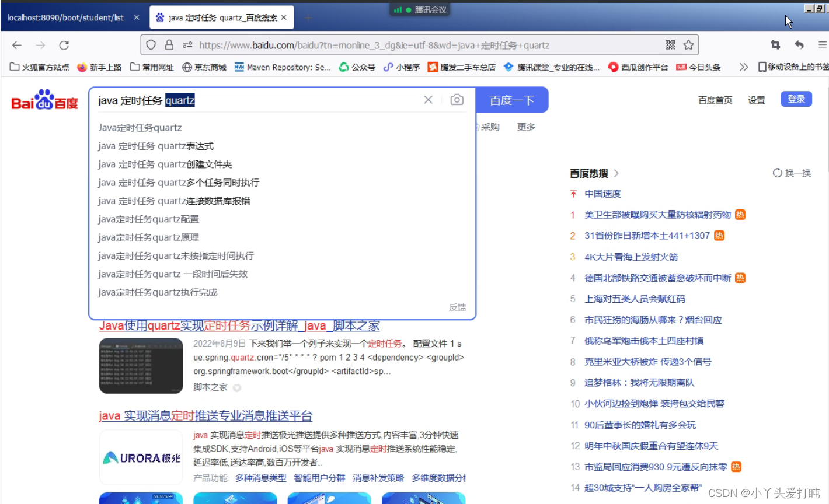Select suggestion quartz未按指定时间执行
The width and height of the screenshot is (829, 504).
point(176,256)
